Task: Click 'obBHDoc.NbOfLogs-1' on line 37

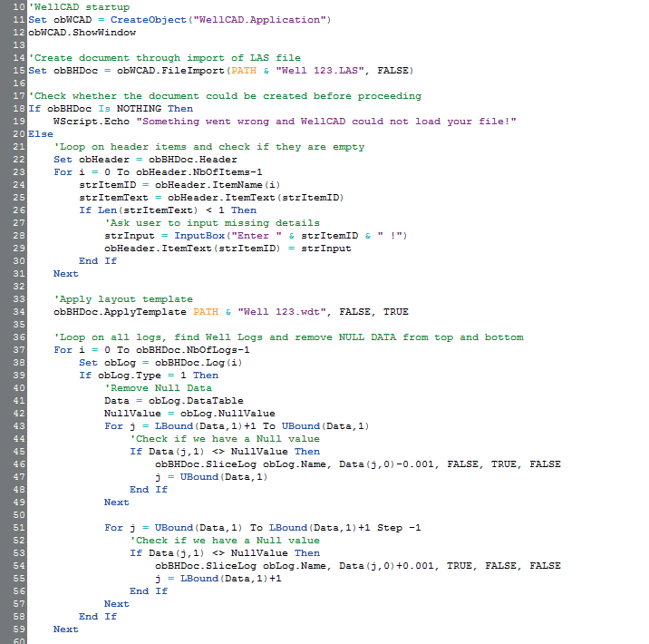Action: (x=193, y=350)
